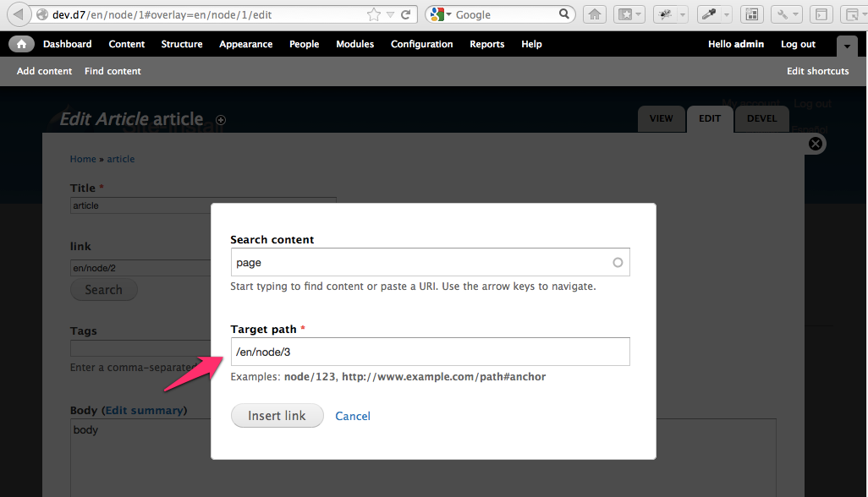Switch to the VIEW tab

(661, 119)
